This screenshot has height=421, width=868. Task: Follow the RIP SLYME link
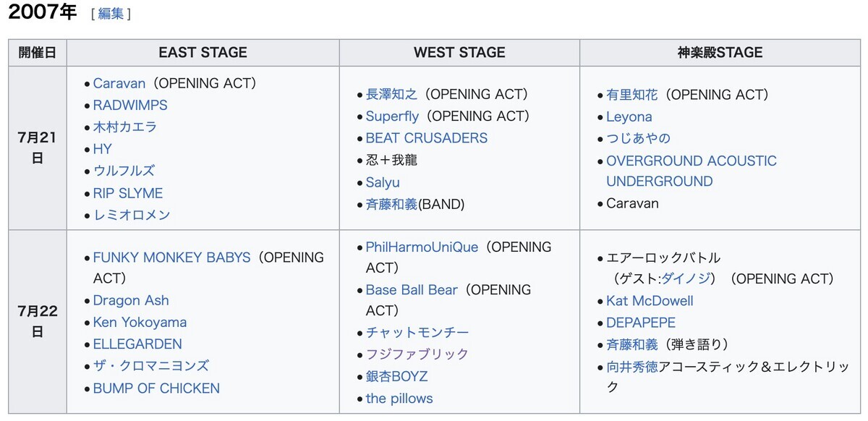point(128,193)
